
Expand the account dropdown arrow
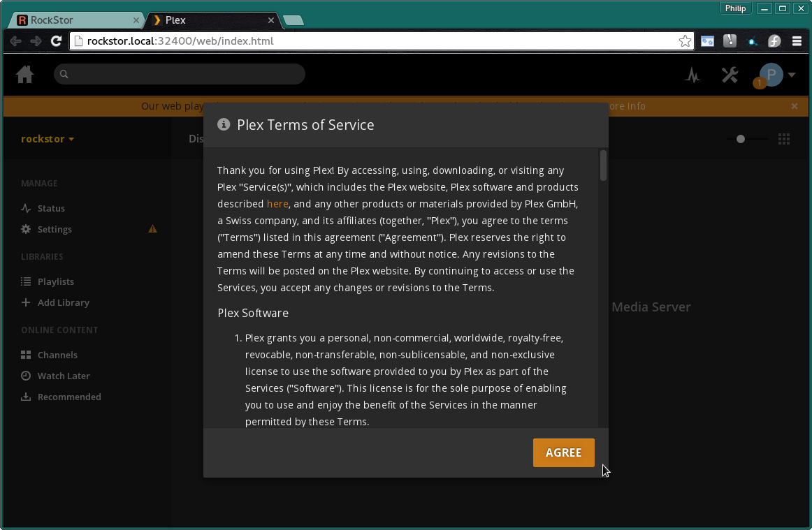[x=792, y=75]
